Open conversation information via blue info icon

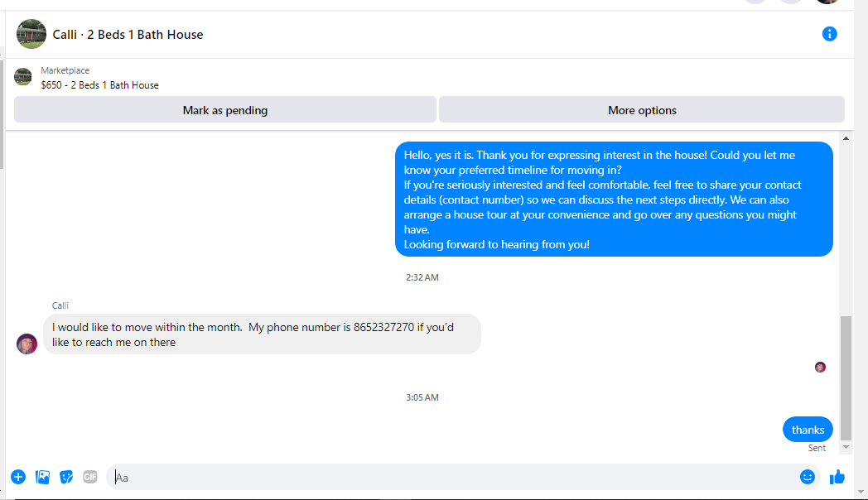[829, 34]
